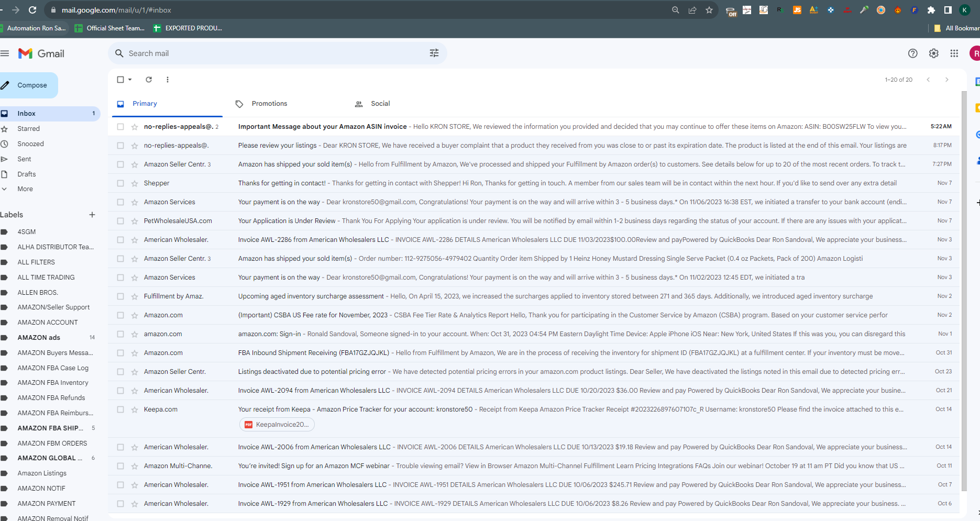Image resolution: width=980 pixels, height=521 pixels.
Task: Switch to the Social tab
Action: click(380, 104)
